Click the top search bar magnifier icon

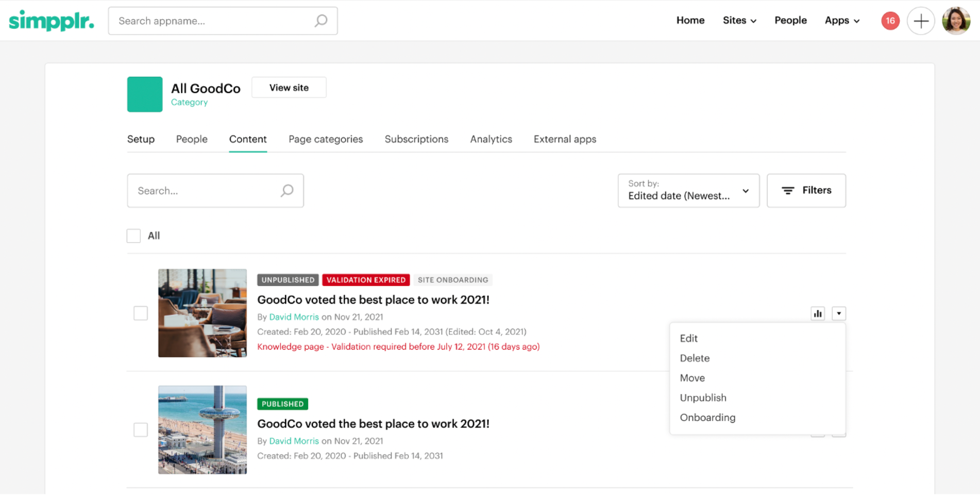click(321, 21)
